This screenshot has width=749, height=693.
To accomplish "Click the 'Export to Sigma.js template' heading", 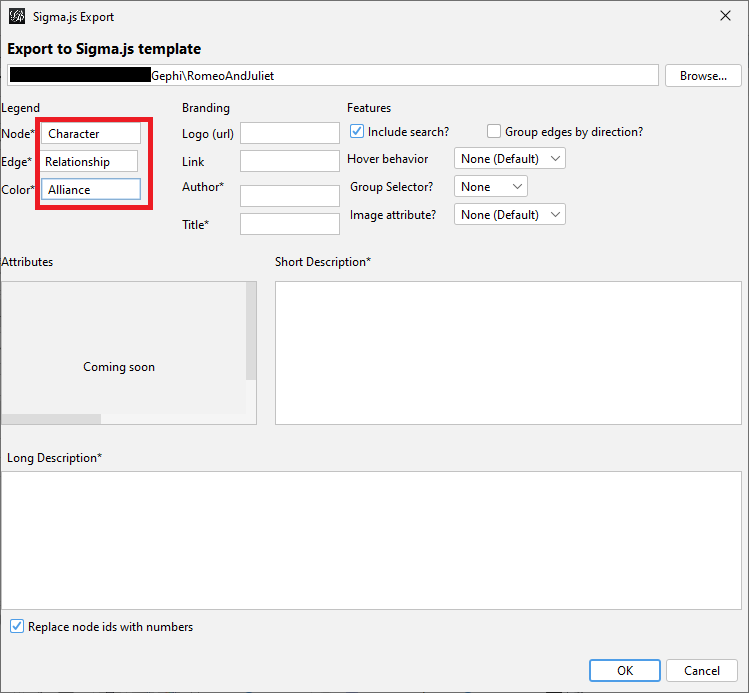I will tap(104, 49).
